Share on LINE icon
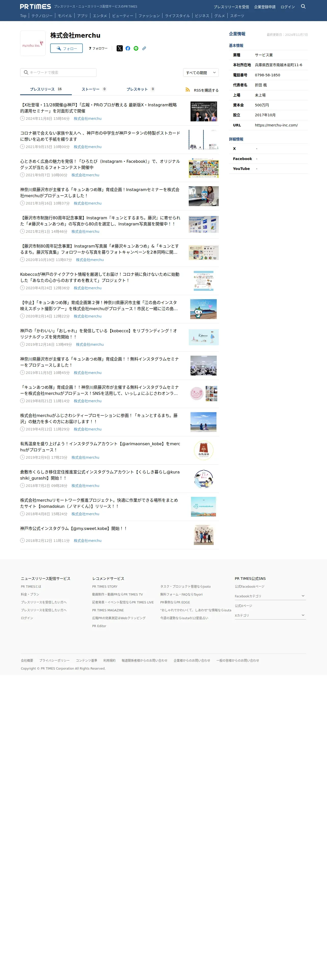 tap(136, 48)
